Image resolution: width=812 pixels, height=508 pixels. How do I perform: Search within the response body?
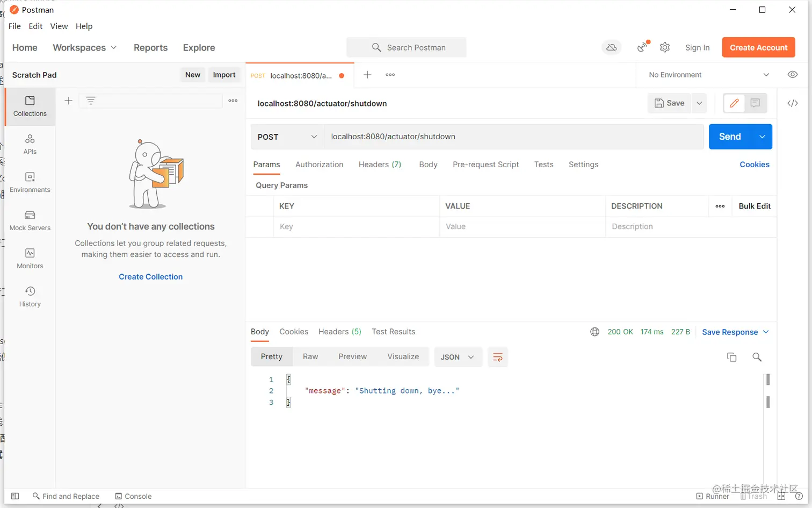click(x=757, y=357)
